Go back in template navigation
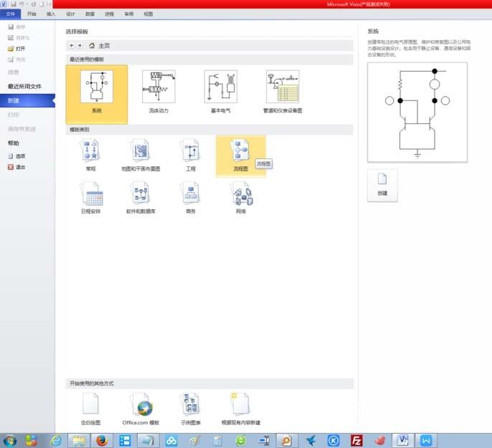Image resolution: width=492 pixels, height=448 pixels. 72,45
